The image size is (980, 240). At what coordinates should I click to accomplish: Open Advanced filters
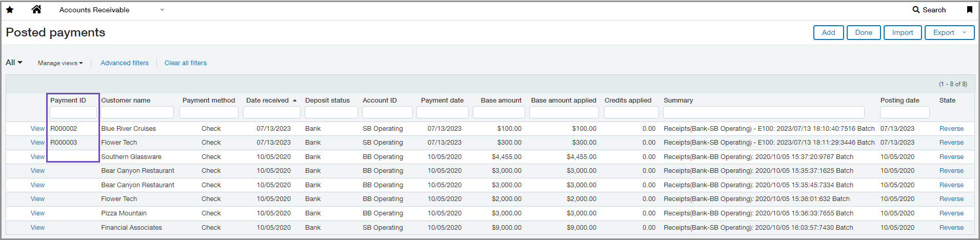point(125,63)
